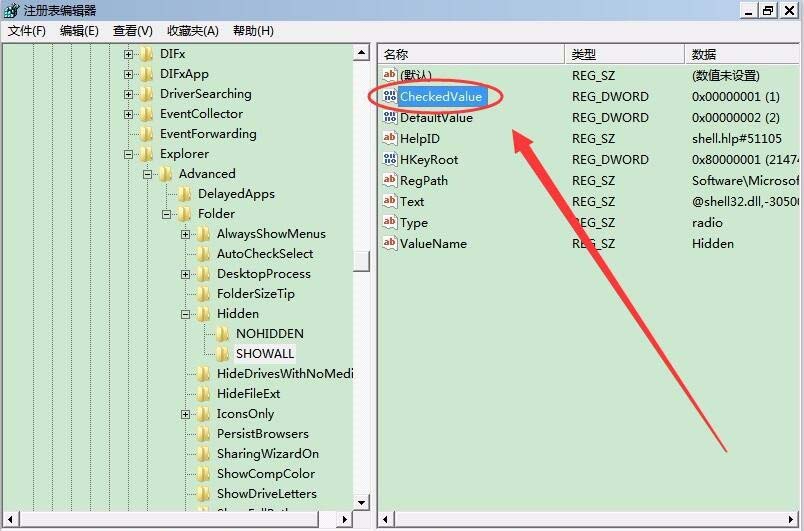This screenshot has width=804, height=531.
Task: Select the ShowCompColor folder icon
Action: click(x=204, y=474)
